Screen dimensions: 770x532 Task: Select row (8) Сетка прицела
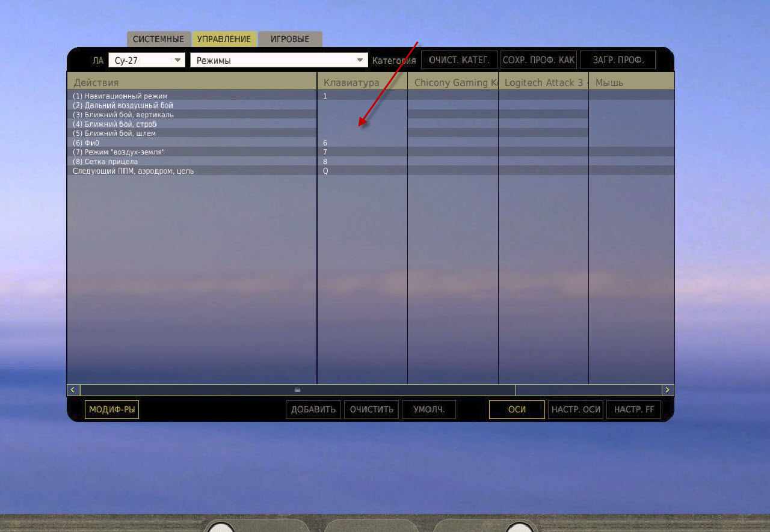[x=192, y=162]
